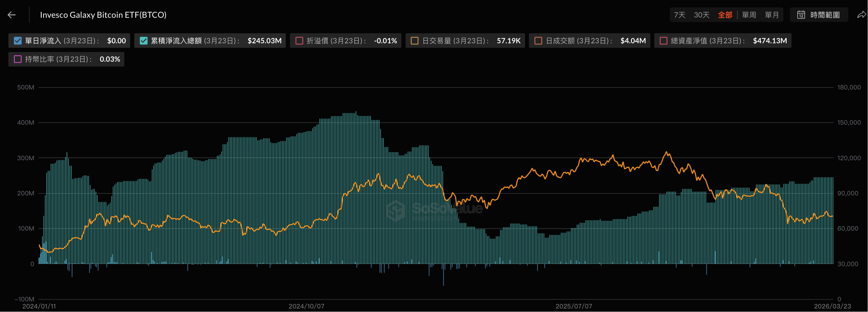Enable the 持幣比率 checkbox

tap(18, 59)
